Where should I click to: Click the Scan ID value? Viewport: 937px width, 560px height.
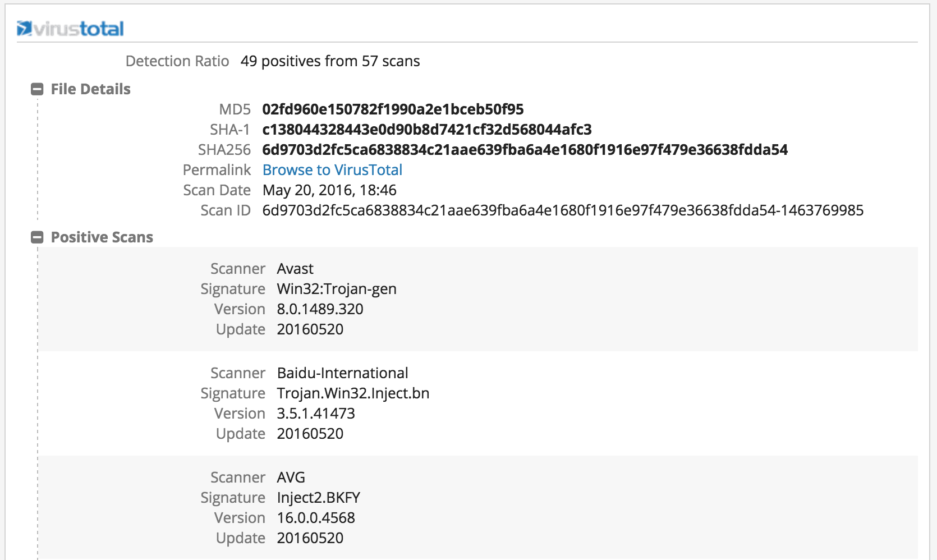coord(563,210)
